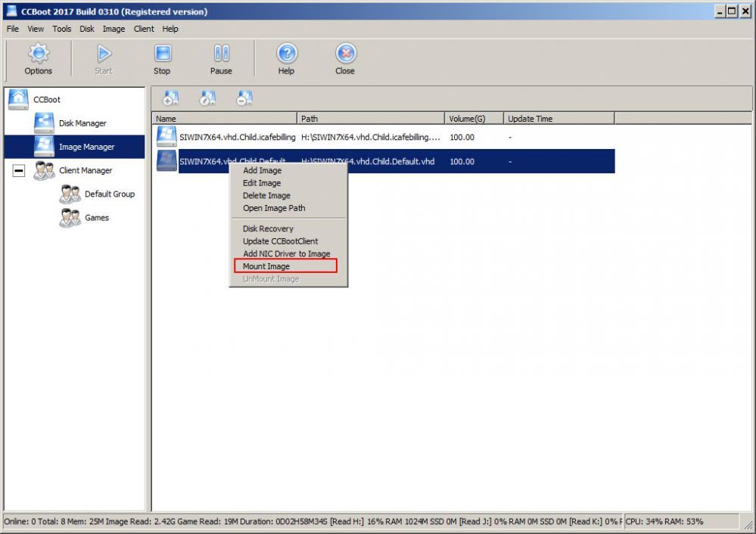This screenshot has height=534, width=756.
Task: Open the Client menu
Action: click(144, 29)
